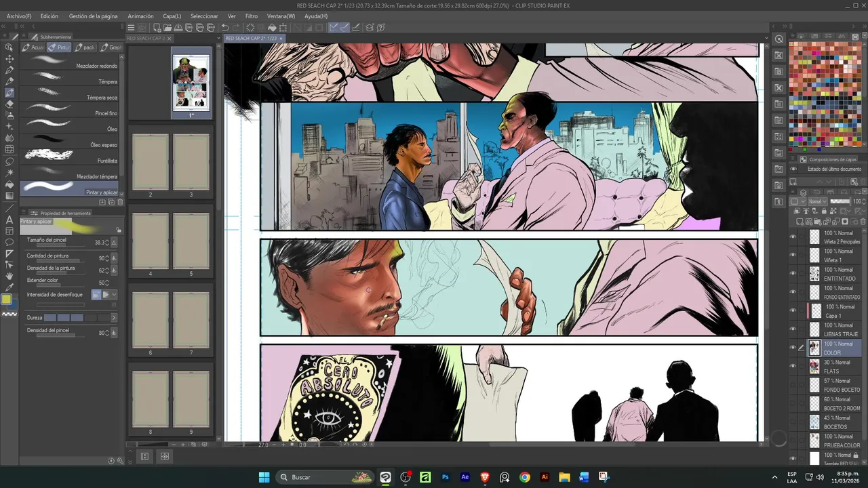Image resolution: width=868 pixels, height=488 pixels.
Task: Open the Gestión de la página menu
Action: coord(93,16)
